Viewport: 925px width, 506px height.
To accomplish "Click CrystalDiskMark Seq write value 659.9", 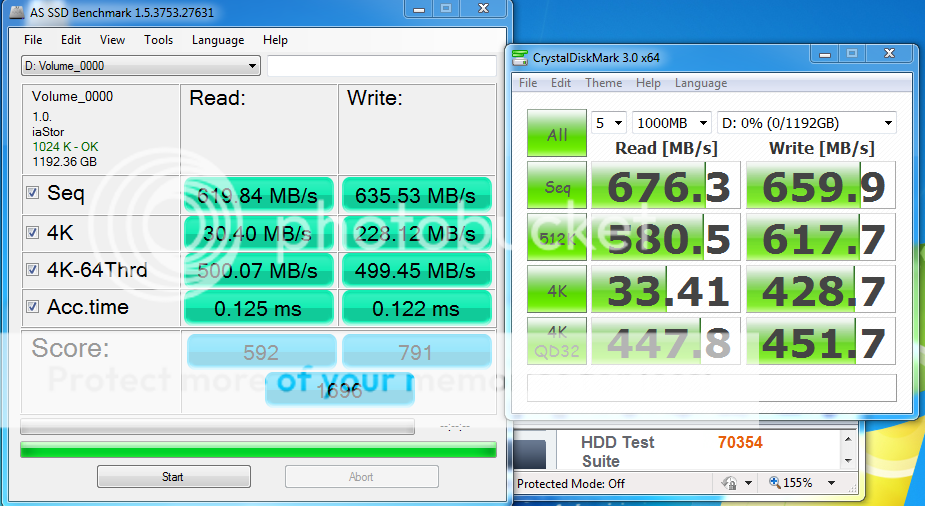I will [x=821, y=185].
